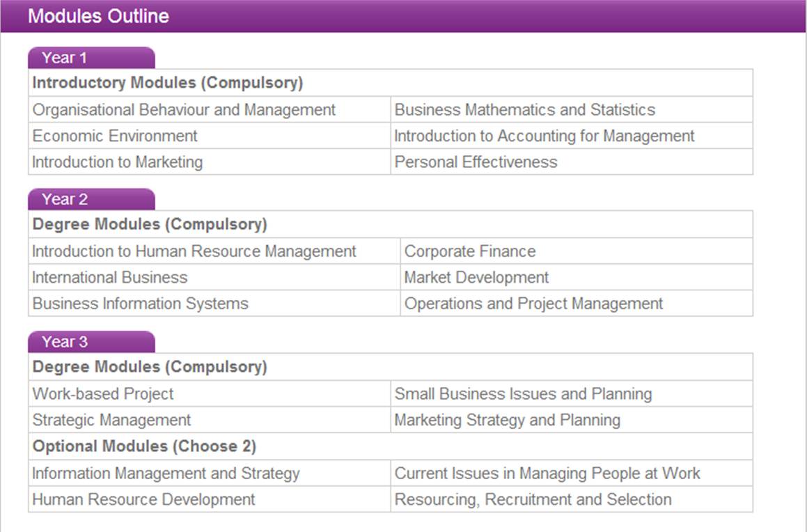Open Operations and Project Management module
The height and width of the screenshot is (532, 807).
533,304
